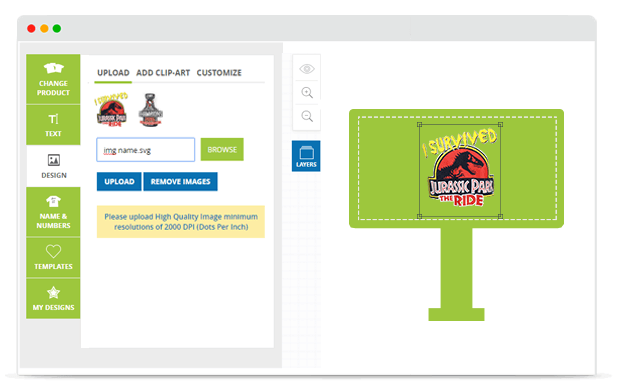This screenshot has width=620, height=391.
Task: Click the img name.svg file field
Action: coord(146,150)
